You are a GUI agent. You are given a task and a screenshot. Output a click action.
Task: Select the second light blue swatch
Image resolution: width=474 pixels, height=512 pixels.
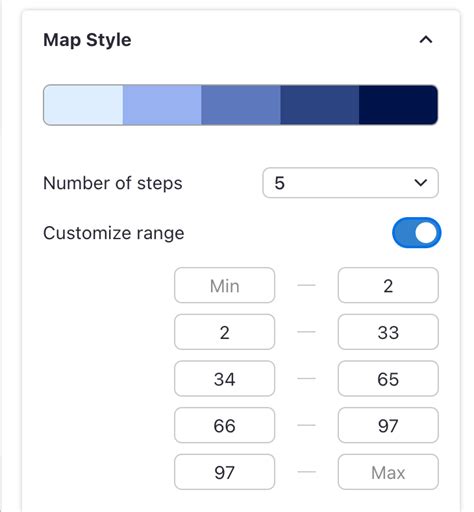click(162, 105)
